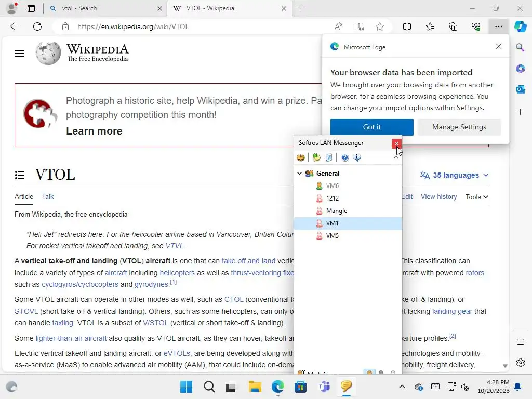Click the Read aloud icon
This screenshot has width=532, height=399.
[x=338, y=26]
